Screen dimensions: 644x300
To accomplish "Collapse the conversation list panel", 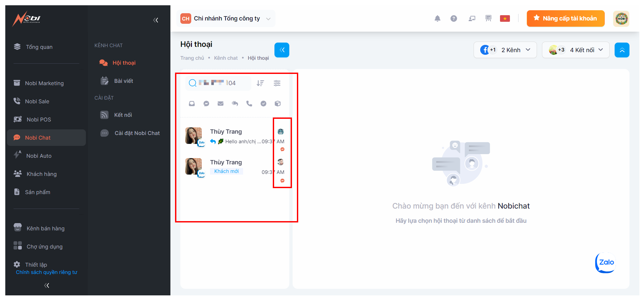I will pyautogui.click(x=282, y=50).
